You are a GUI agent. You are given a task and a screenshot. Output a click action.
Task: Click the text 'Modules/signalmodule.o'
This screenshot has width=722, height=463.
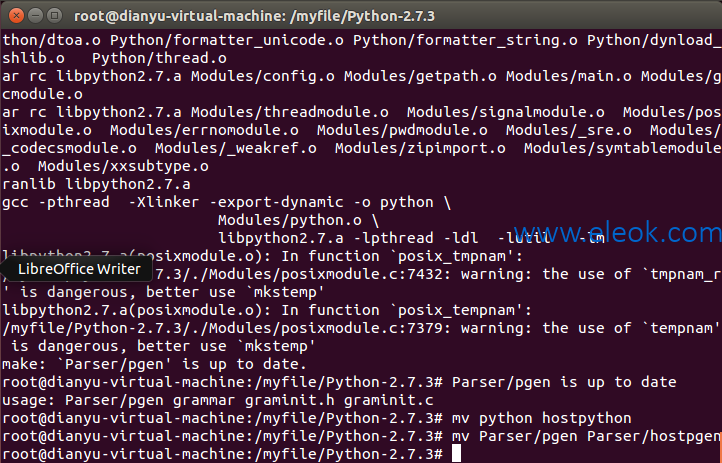pos(506,112)
